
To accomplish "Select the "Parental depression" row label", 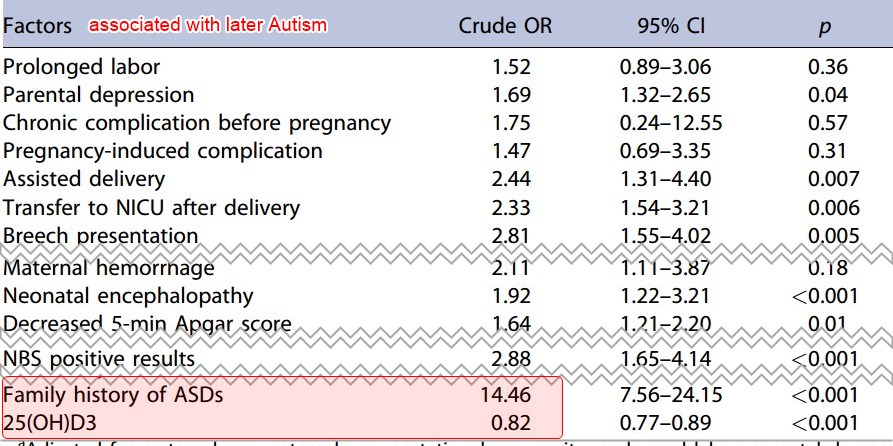I will point(99,96).
